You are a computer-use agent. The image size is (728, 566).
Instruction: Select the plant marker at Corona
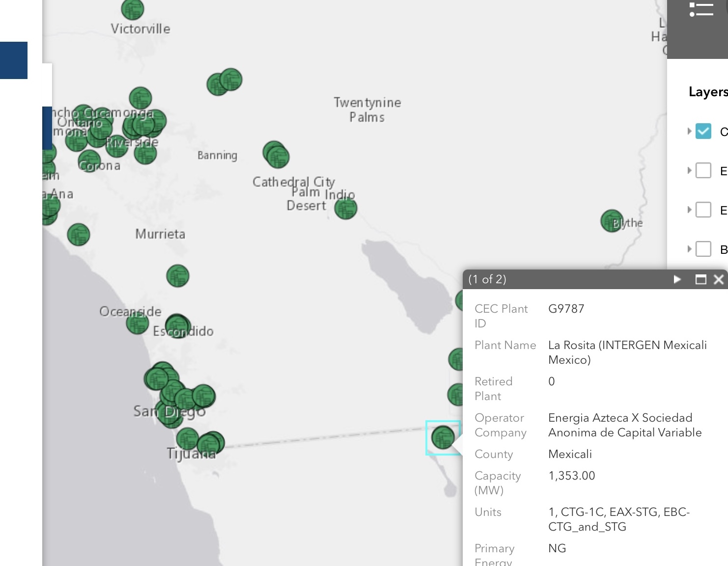pyautogui.click(x=89, y=161)
